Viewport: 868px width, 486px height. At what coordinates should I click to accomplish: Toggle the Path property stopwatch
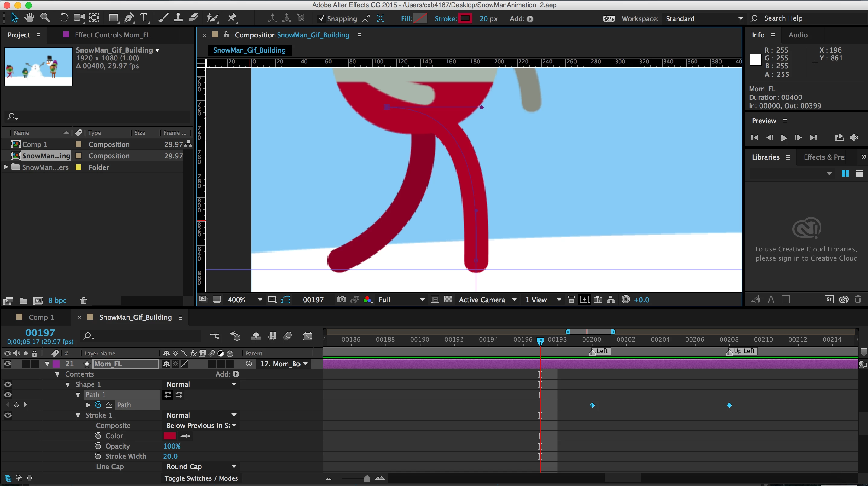(98, 405)
